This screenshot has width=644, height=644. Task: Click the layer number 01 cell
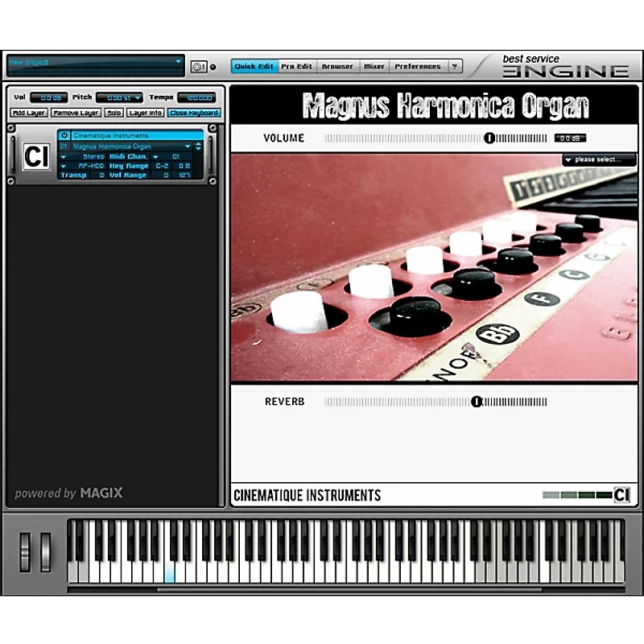tap(64, 147)
